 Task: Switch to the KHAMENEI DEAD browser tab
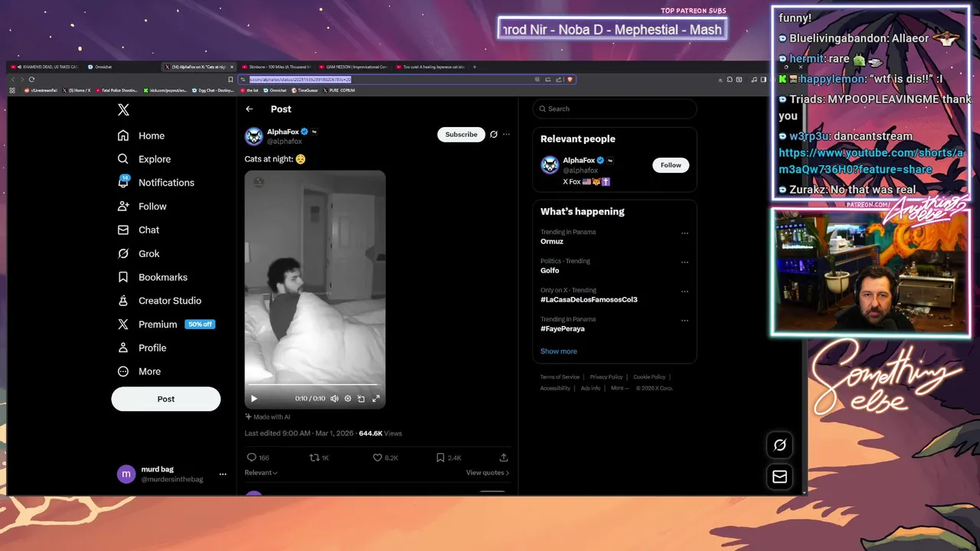click(x=46, y=67)
